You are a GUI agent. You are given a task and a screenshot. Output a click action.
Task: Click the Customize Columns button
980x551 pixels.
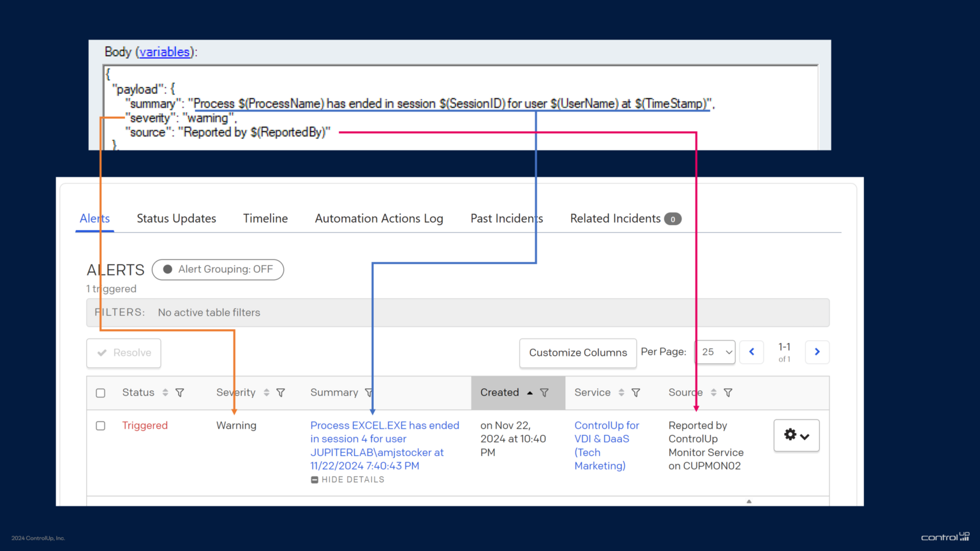pos(577,353)
